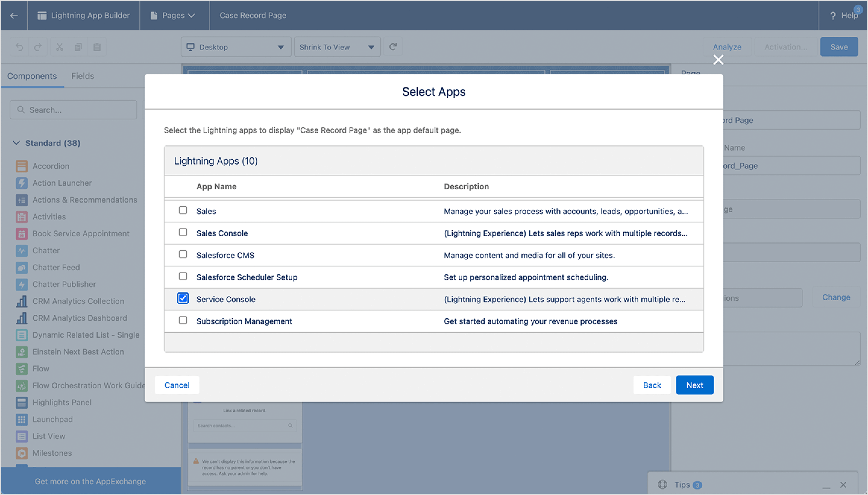Click the component Search field
Viewport: 868px width, 495px height.
click(x=74, y=109)
